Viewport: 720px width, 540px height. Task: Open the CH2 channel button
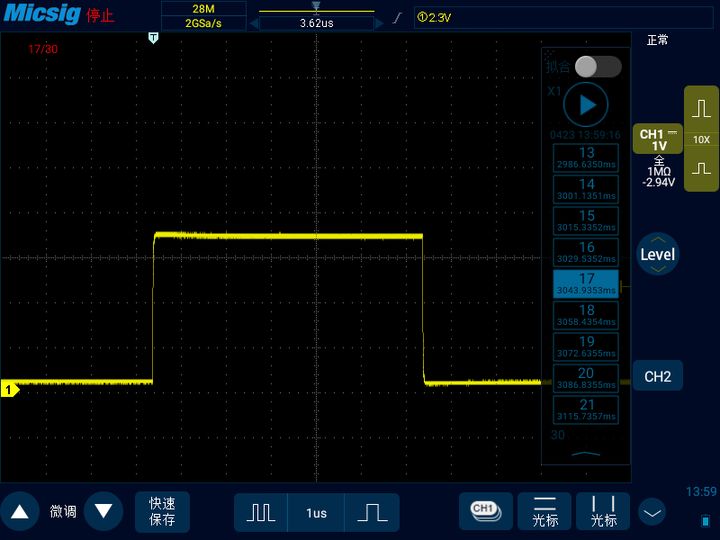coord(657,377)
